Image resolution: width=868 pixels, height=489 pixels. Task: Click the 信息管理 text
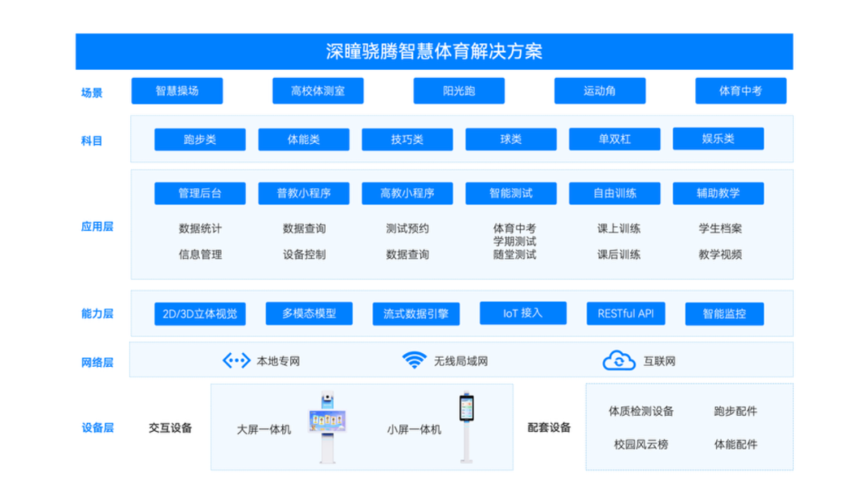200,254
